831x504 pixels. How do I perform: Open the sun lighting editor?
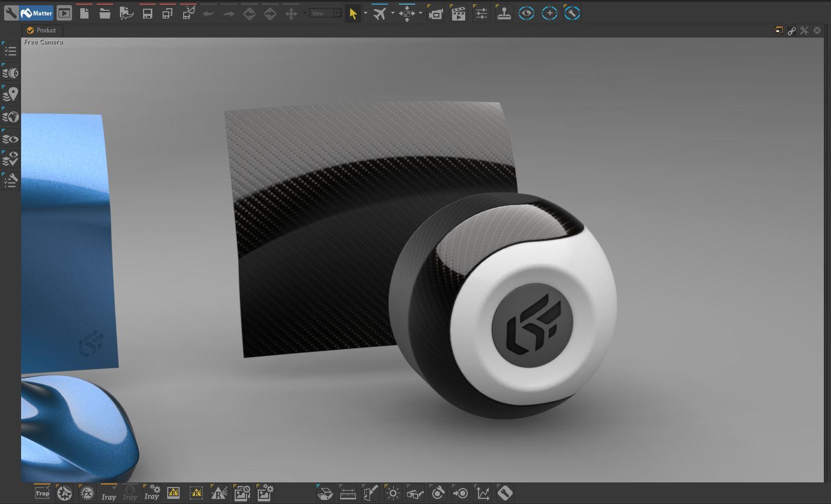(393, 493)
